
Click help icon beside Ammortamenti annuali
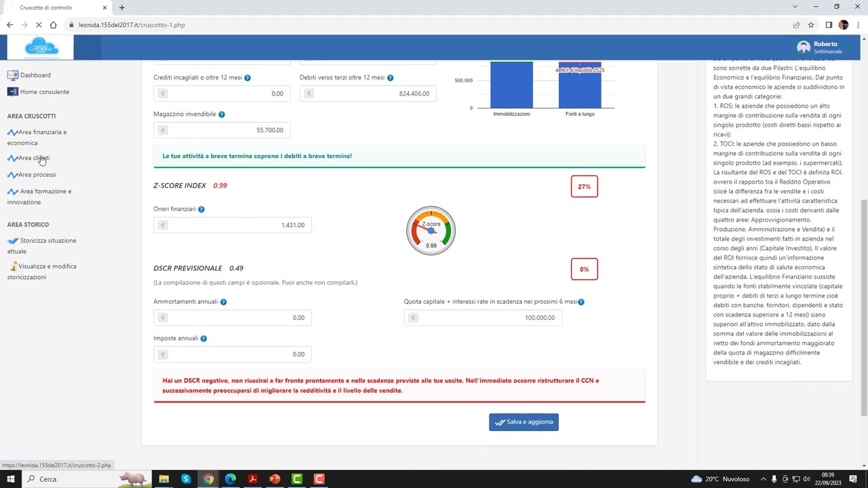click(224, 302)
